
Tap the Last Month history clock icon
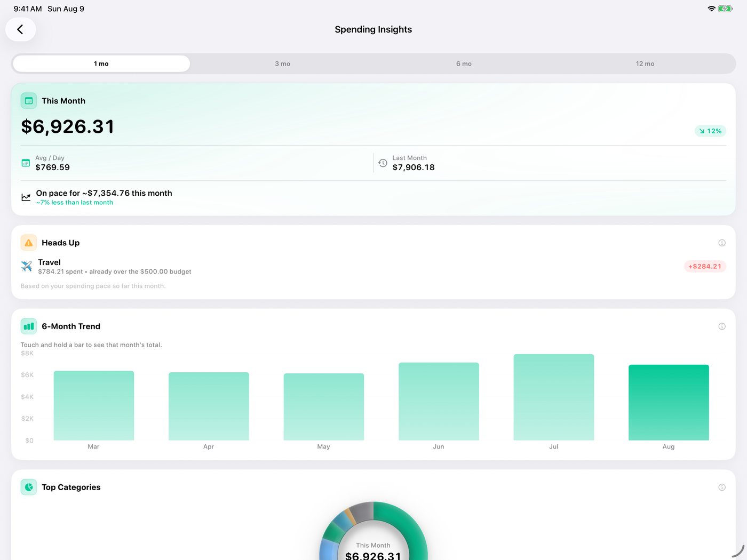pyautogui.click(x=383, y=163)
